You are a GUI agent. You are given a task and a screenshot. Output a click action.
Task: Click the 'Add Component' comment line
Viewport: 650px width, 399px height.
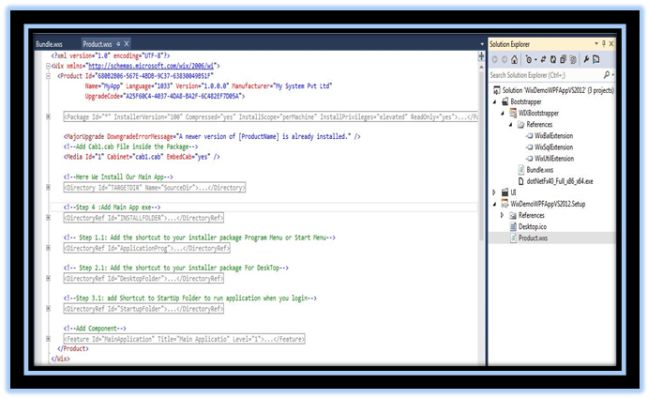coord(95,329)
